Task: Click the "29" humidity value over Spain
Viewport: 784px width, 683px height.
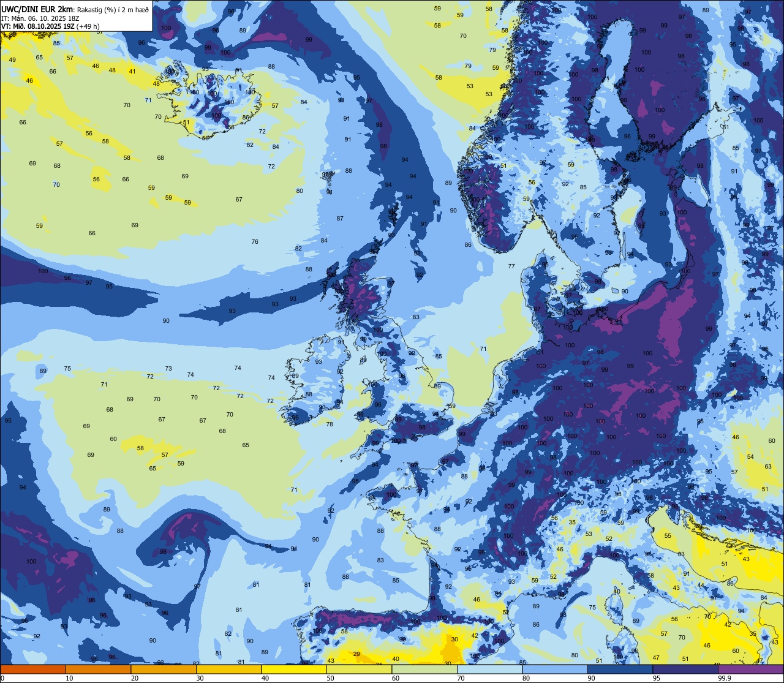Action: (x=357, y=654)
